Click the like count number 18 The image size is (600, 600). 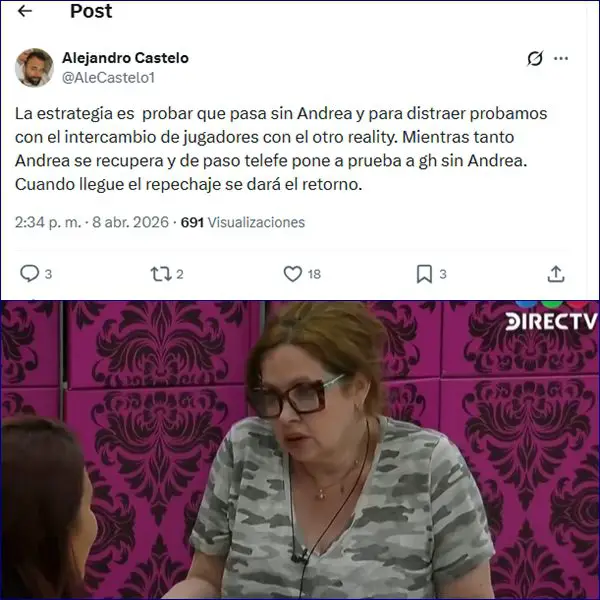pos(314,274)
